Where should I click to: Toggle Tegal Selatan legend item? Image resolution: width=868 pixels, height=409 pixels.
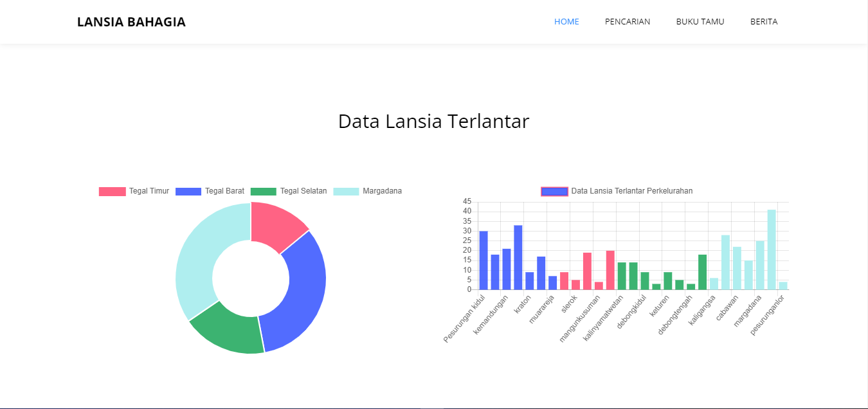tap(288, 191)
